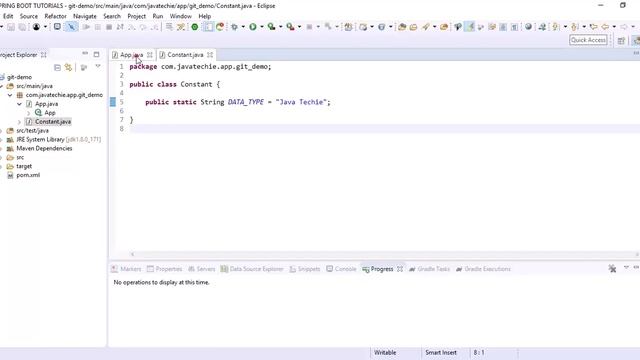The width and height of the screenshot is (640, 360).
Task: Click the Open Console toolbar icon
Action: pos(57,27)
